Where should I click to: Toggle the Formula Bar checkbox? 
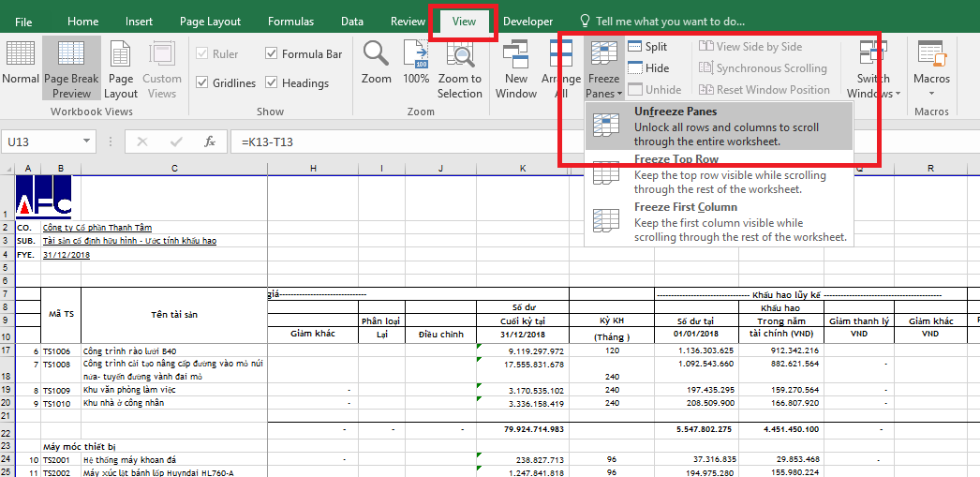272,54
